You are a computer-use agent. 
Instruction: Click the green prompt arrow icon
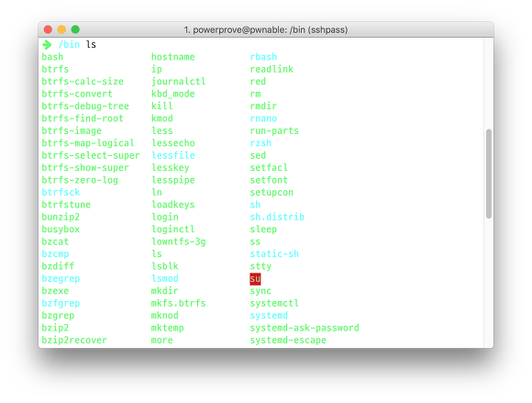coord(47,44)
